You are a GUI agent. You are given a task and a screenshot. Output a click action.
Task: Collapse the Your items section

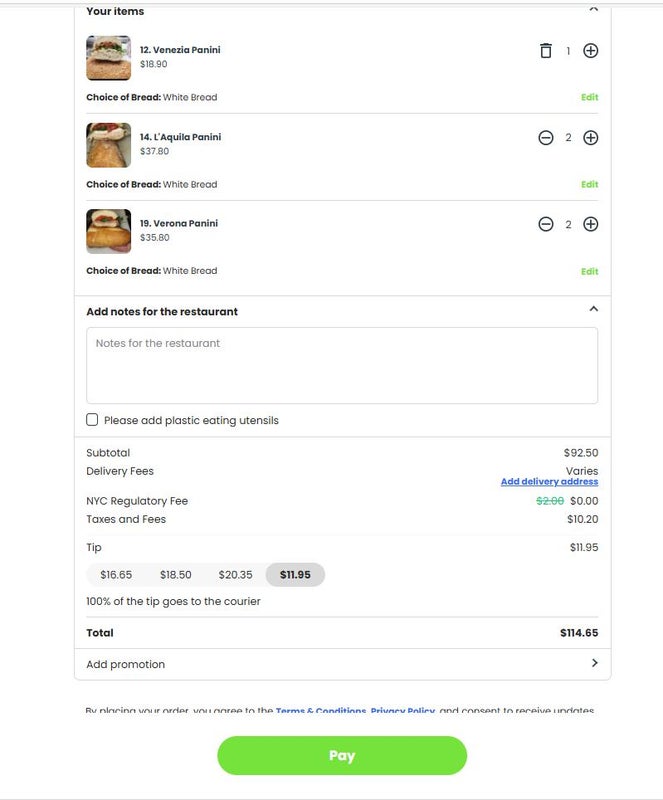[x=593, y=9]
